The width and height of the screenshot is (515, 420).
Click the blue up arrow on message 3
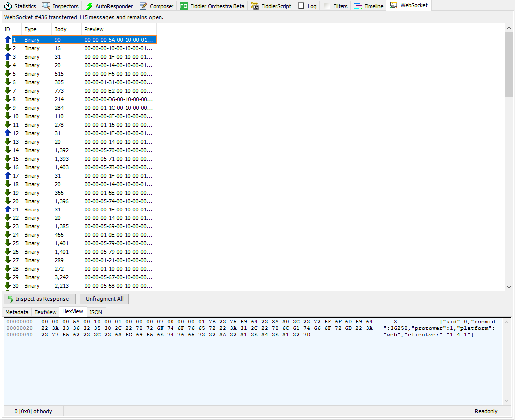[x=8, y=57]
